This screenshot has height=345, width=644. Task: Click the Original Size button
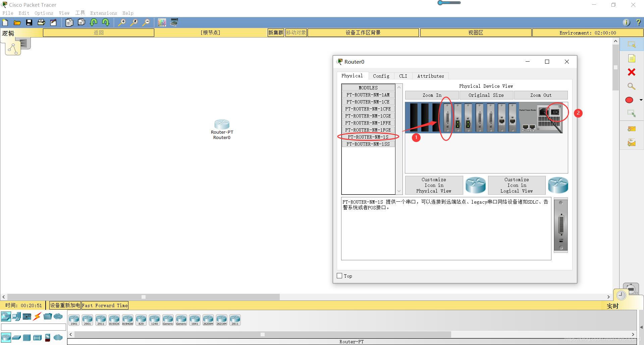point(486,95)
